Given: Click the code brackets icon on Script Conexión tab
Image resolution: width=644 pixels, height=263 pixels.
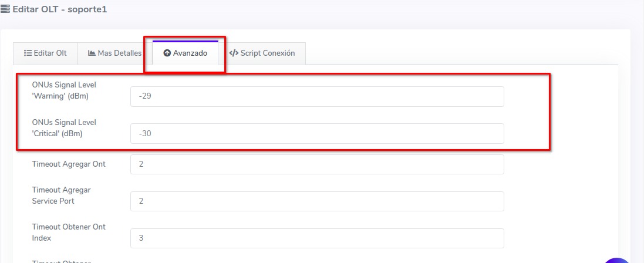Looking at the screenshot, I should [234, 53].
